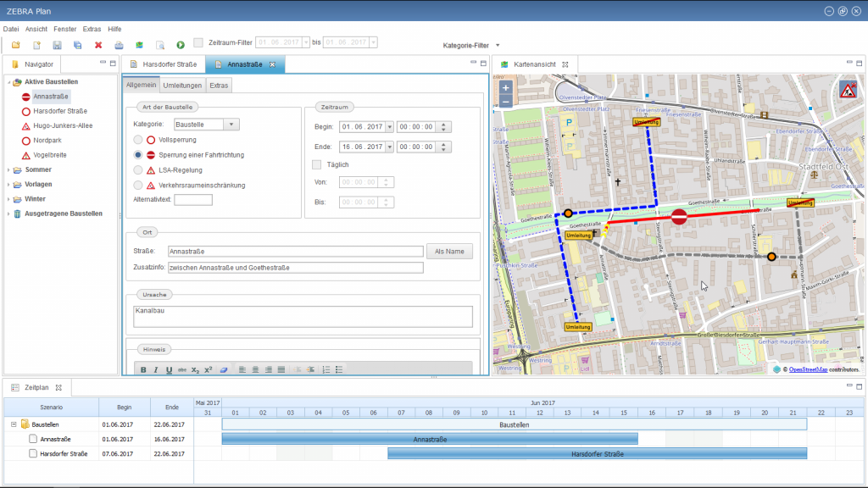Image resolution: width=868 pixels, height=488 pixels.
Task: Click the green run arrow toolbar icon
Action: tap(181, 45)
